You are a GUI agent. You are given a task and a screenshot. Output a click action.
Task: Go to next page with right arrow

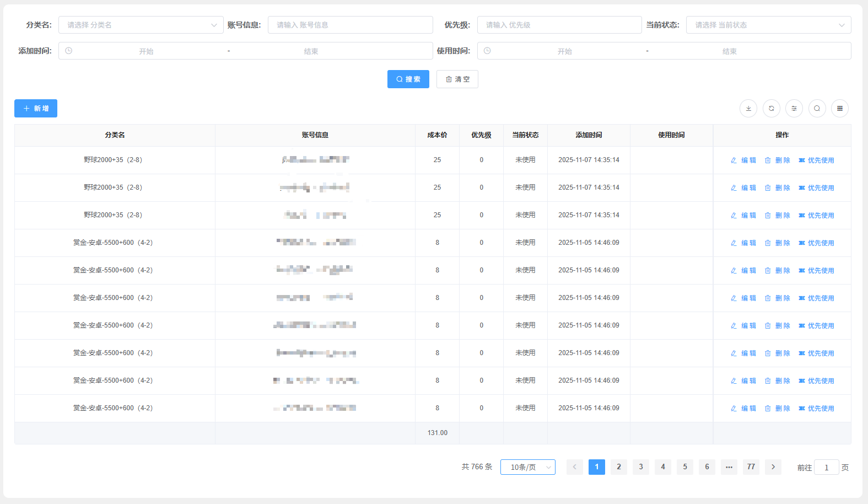[x=773, y=467]
